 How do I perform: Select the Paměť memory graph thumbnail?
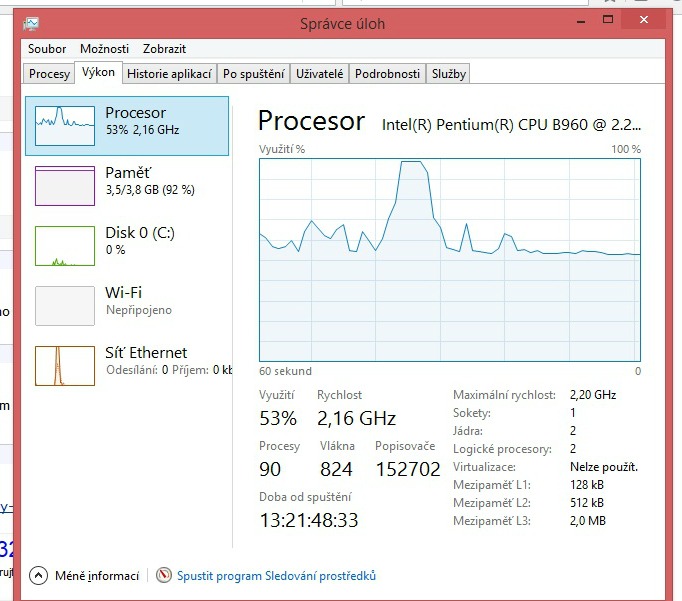[65, 186]
